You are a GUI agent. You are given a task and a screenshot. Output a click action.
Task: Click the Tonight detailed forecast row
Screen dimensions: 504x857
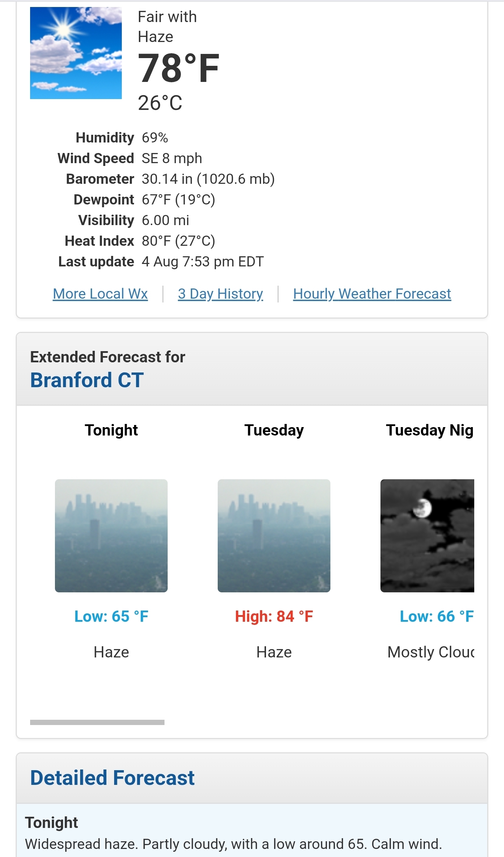point(252,833)
